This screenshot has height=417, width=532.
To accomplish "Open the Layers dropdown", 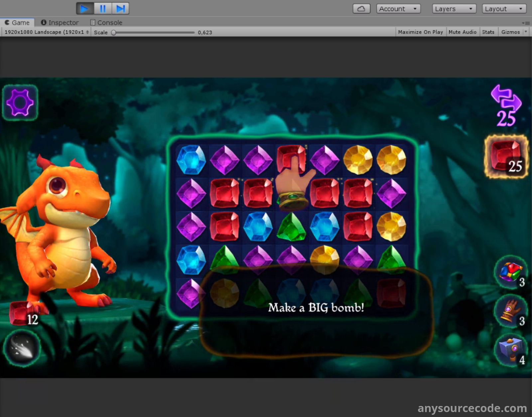I will point(454,9).
